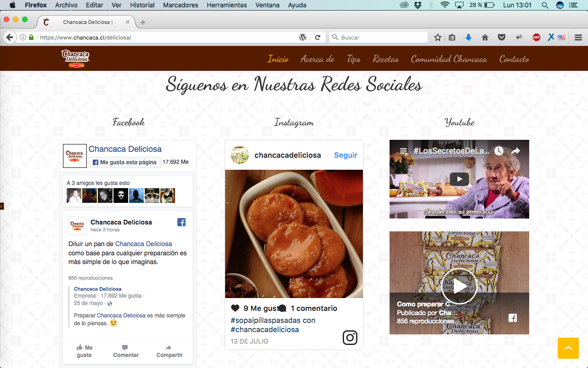Open the Instagram sopaipillas photo
This screenshot has height=368, width=588.
coord(294,234)
